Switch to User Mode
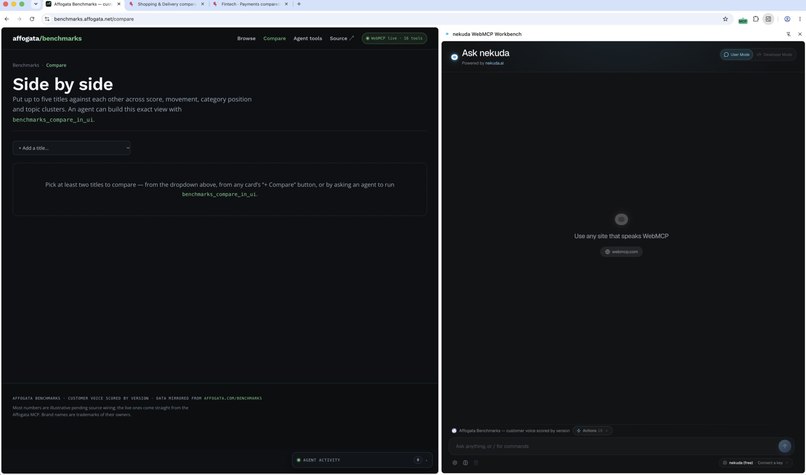 [x=737, y=54]
